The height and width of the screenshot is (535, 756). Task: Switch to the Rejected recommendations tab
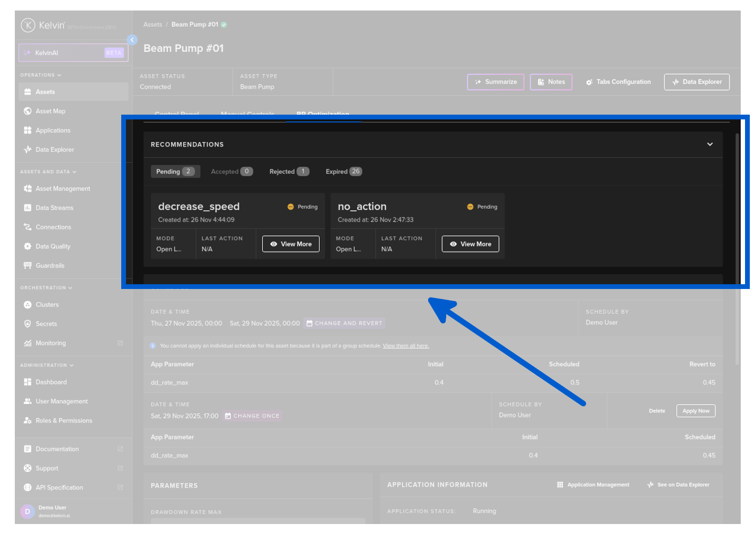point(289,171)
